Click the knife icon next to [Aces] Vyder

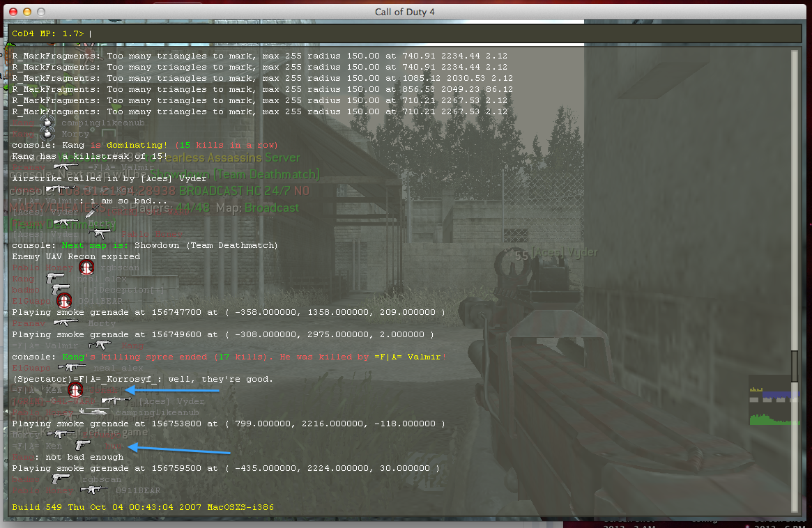(x=92, y=211)
